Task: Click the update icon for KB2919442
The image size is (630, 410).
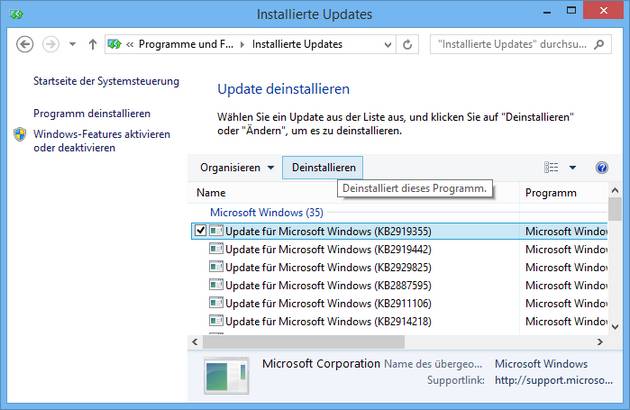Action: [x=216, y=249]
